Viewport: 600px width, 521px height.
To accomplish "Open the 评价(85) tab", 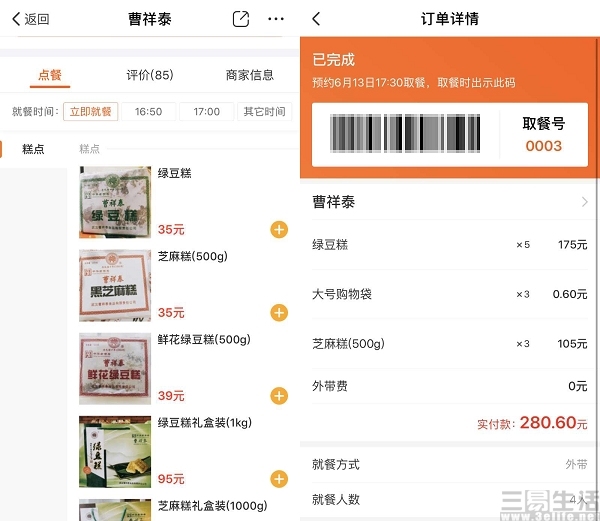I will (x=150, y=75).
